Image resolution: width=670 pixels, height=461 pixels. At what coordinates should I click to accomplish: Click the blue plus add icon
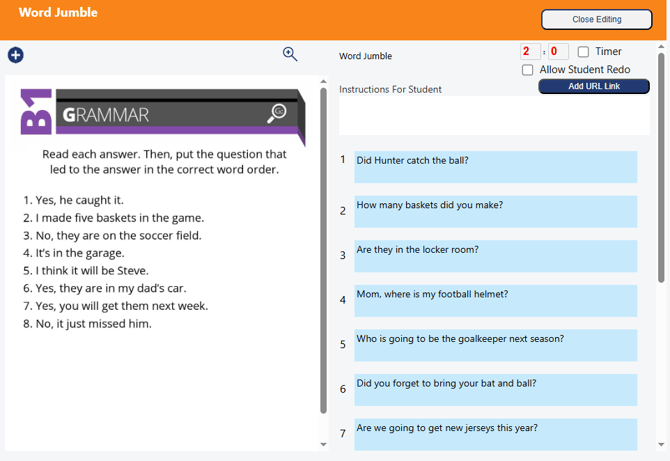coord(15,55)
